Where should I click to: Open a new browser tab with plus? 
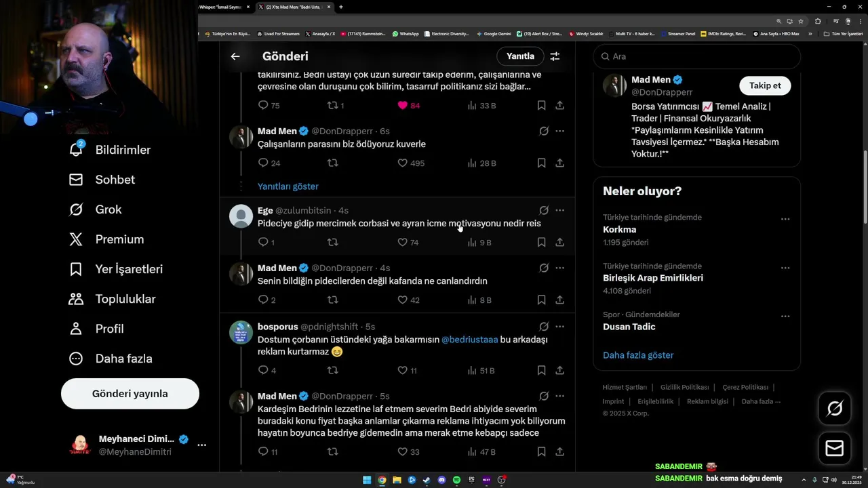click(341, 7)
